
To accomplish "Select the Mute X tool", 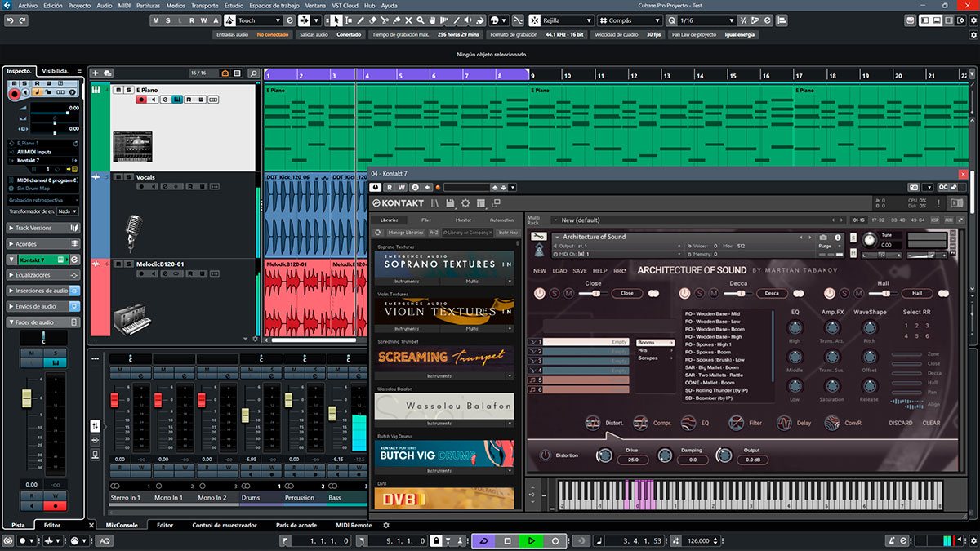I will click(408, 20).
